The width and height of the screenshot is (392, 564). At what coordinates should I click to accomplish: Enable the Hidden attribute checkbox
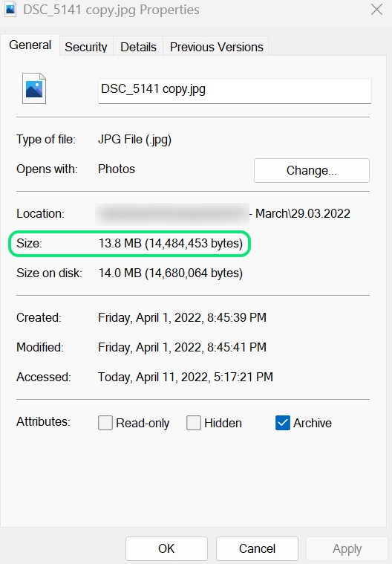(x=194, y=423)
